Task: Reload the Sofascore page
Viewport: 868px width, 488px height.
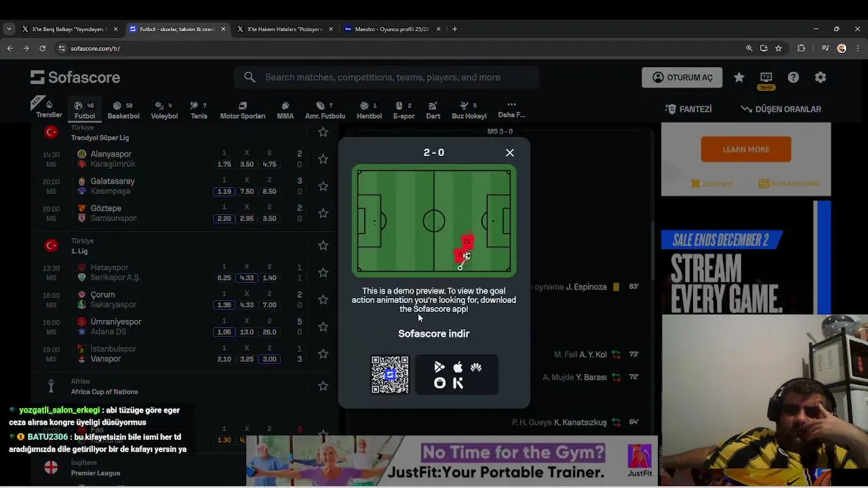Action: (42, 48)
